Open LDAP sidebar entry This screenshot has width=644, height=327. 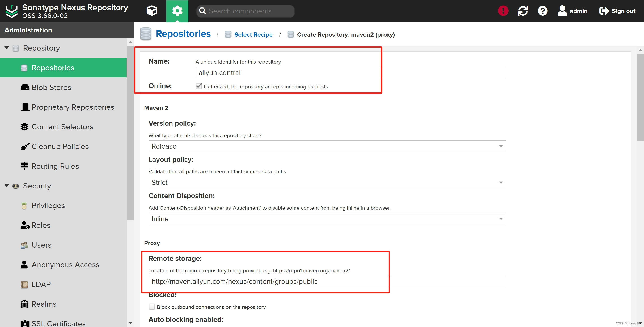click(x=63, y=284)
